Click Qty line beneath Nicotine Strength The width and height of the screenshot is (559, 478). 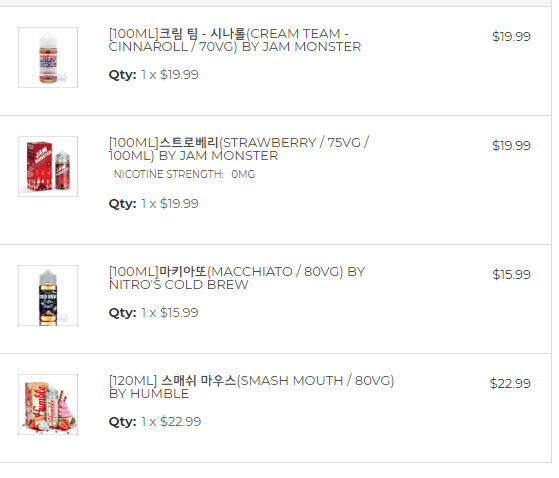click(153, 204)
